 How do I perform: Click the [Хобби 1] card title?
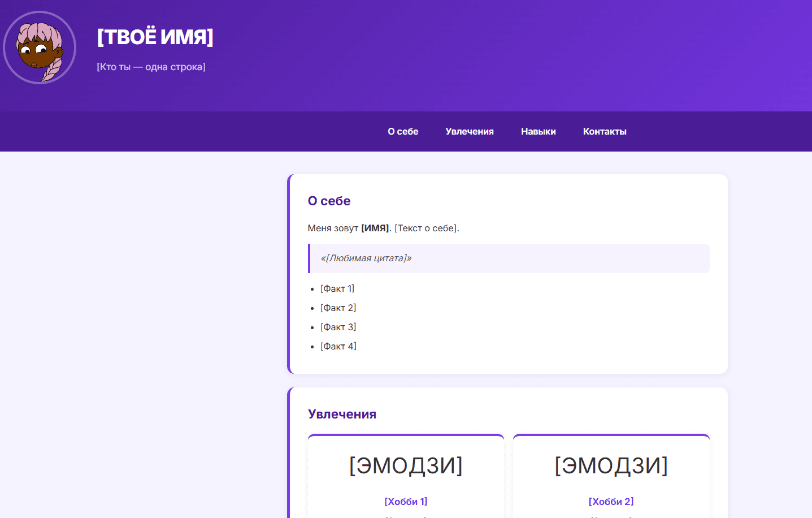[x=406, y=502]
